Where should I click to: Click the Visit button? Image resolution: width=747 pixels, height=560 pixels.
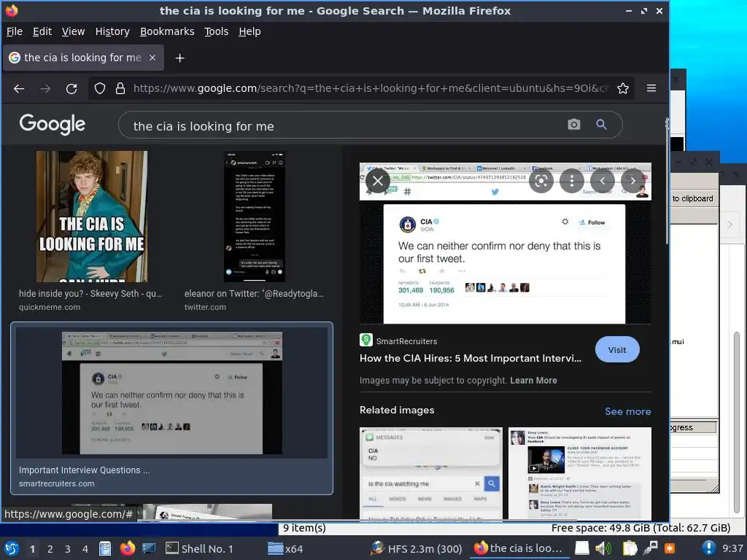tap(617, 349)
